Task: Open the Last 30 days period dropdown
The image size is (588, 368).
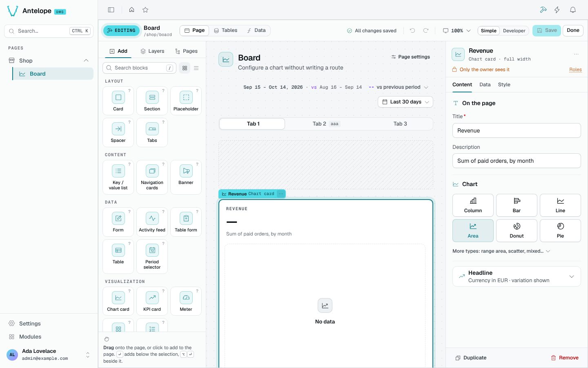Action: pyautogui.click(x=405, y=102)
